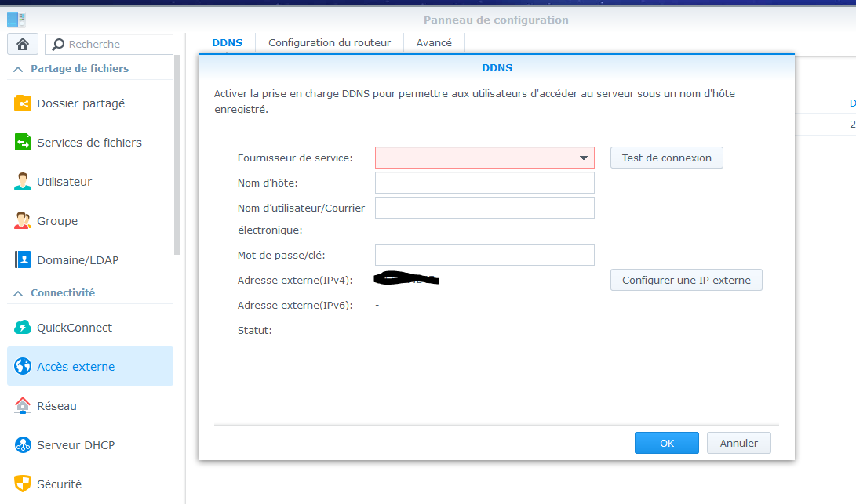Open the Fournisseur de service dropdown
The height and width of the screenshot is (504, 856).
click(484, 158)
